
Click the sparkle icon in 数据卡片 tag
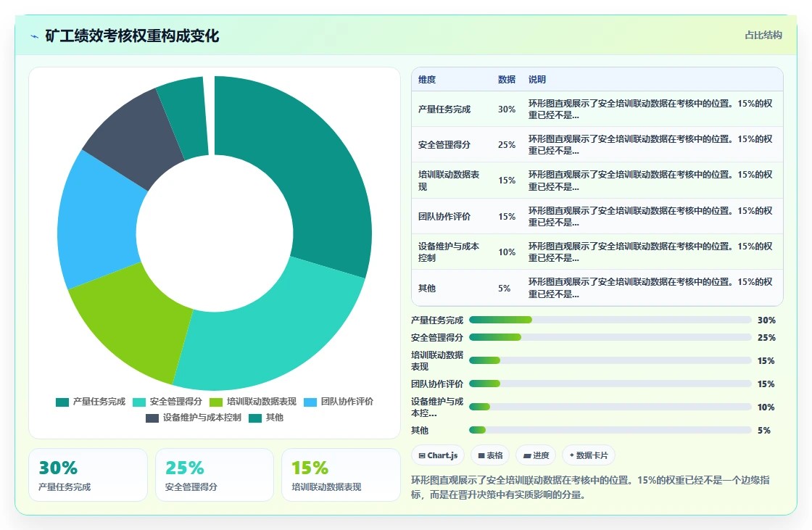(x=572, y=455)
